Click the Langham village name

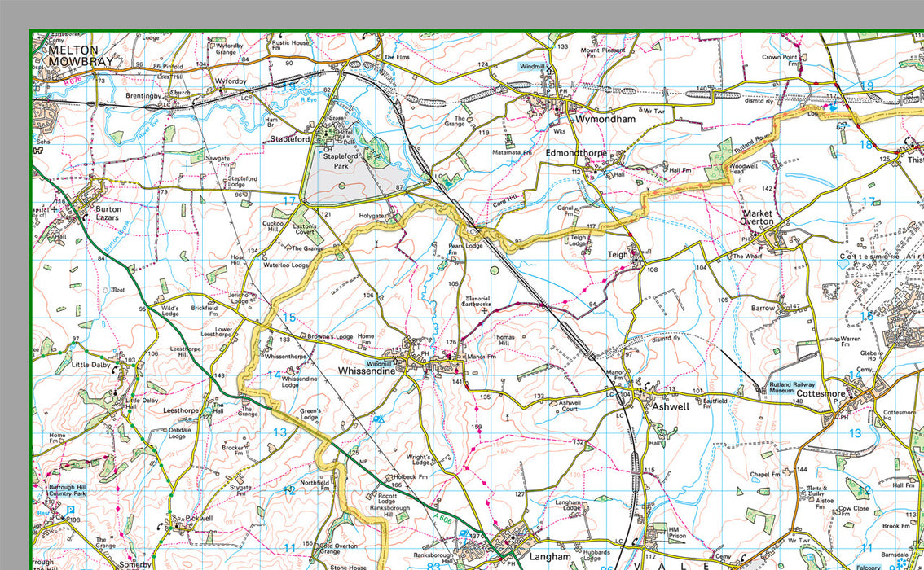pyautogui.click(x=550, y=556)
